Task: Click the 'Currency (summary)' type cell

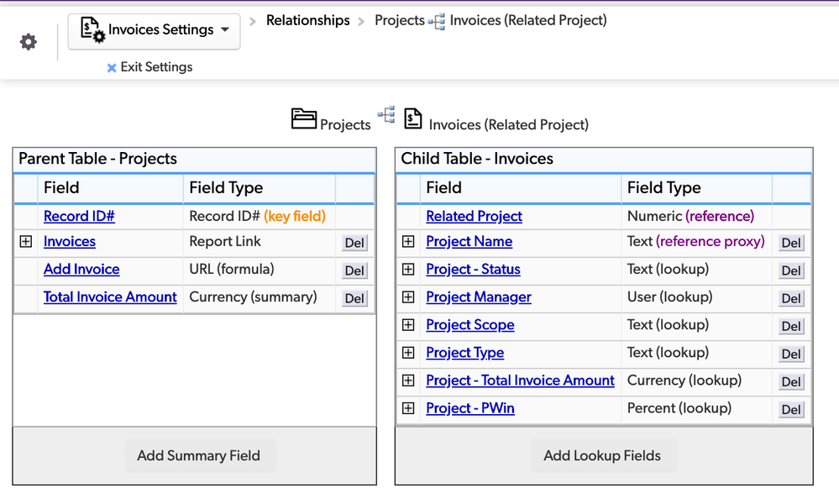Action: 259,297
